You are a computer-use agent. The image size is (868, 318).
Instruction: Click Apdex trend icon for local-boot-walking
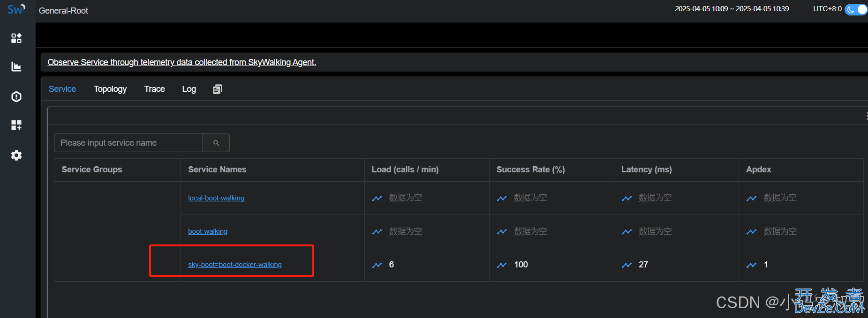[751, 198]
